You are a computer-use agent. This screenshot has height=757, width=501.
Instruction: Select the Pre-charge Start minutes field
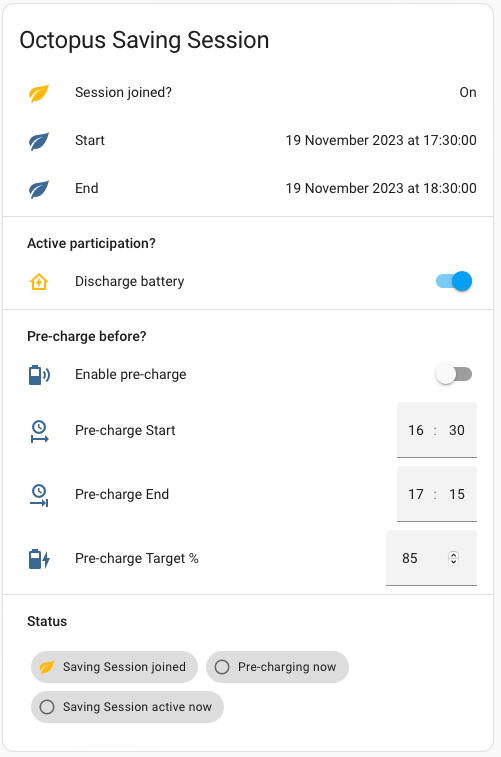point(457,430)
